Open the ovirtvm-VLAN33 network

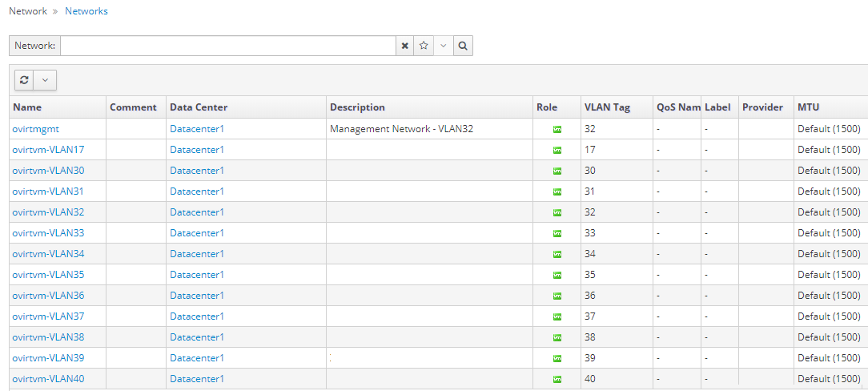(x=48, y=232)
